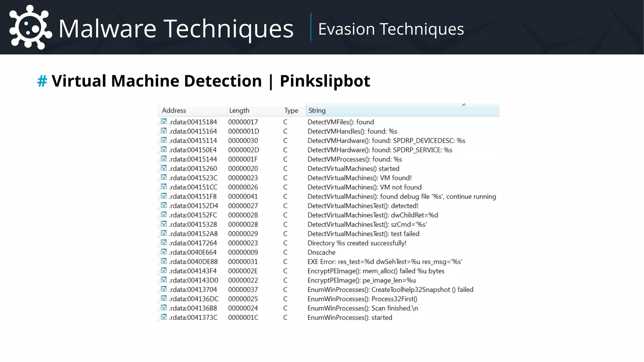Select string icon for .rdata:004152FC row

164,215
